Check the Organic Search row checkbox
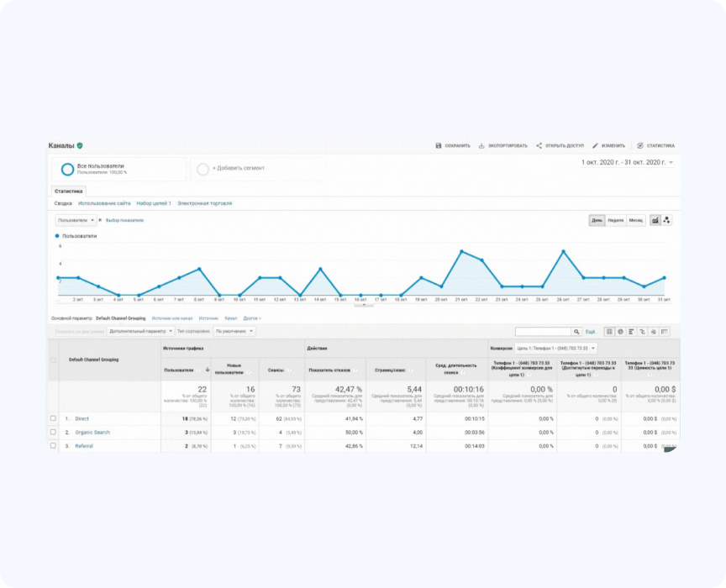Viewport: 726px width, 588px height. coord(53,432)
